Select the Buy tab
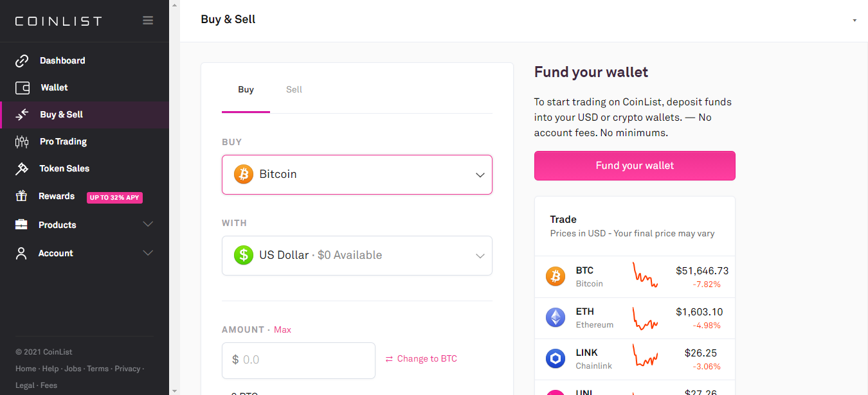868x395 pixels. [x=246, y=90]
